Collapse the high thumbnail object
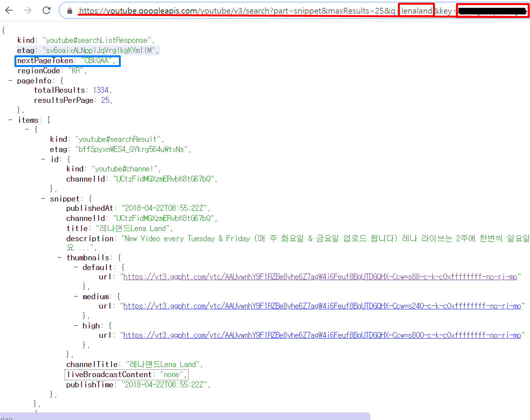530x420 pixels. (x=76, y=326)
